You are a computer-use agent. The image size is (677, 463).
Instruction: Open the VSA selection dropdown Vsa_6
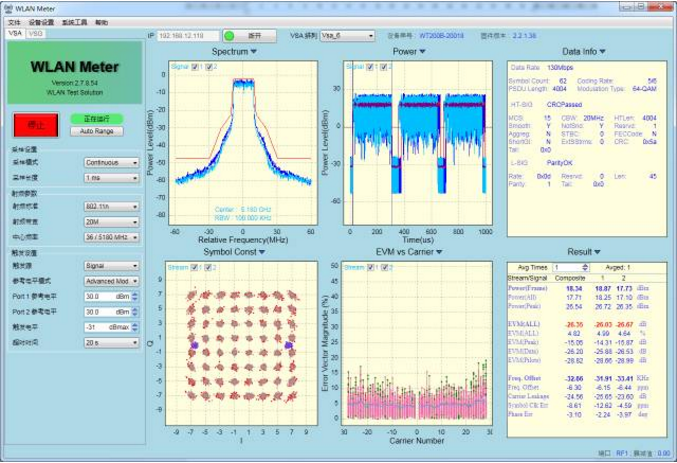(x=348, y=36)
